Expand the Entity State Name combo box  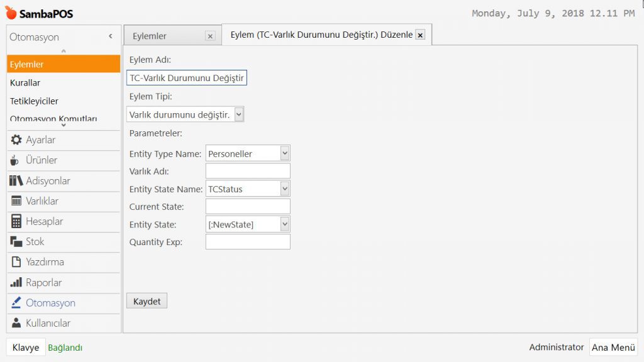click(x=284, y=189)
